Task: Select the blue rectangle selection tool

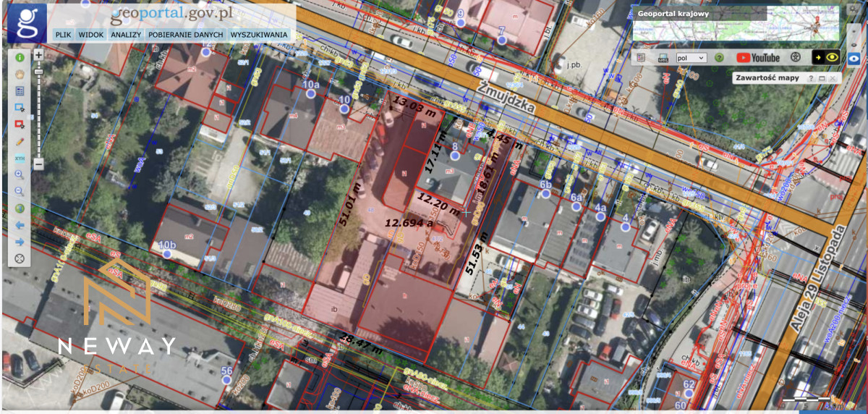Action: (20, 107)
